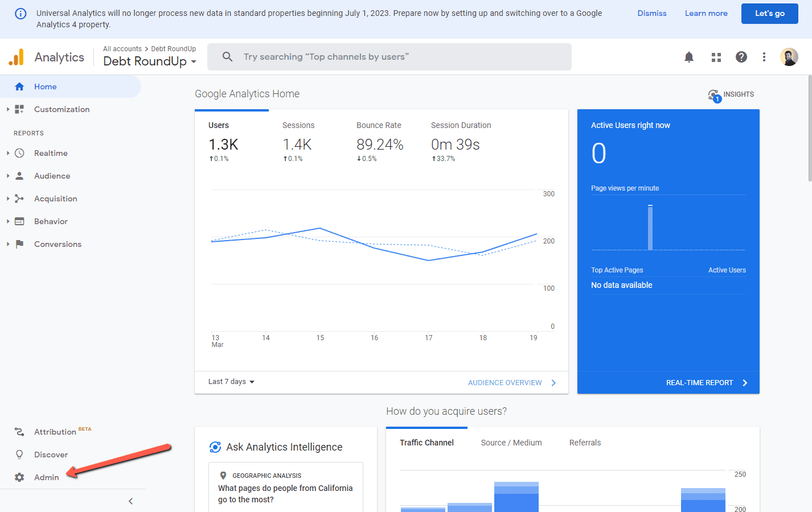Click the Customization dashboard icon
This screenshot has height=512, width=812.
(x=19, y=109)
